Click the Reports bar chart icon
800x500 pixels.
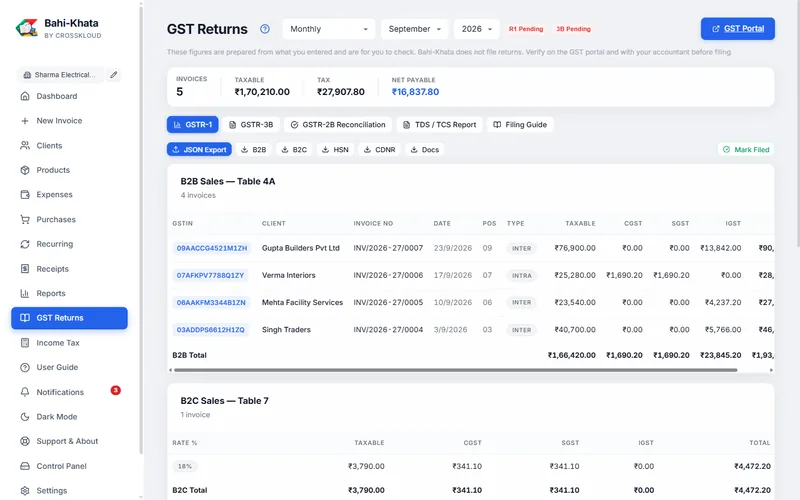coord(24,293)
